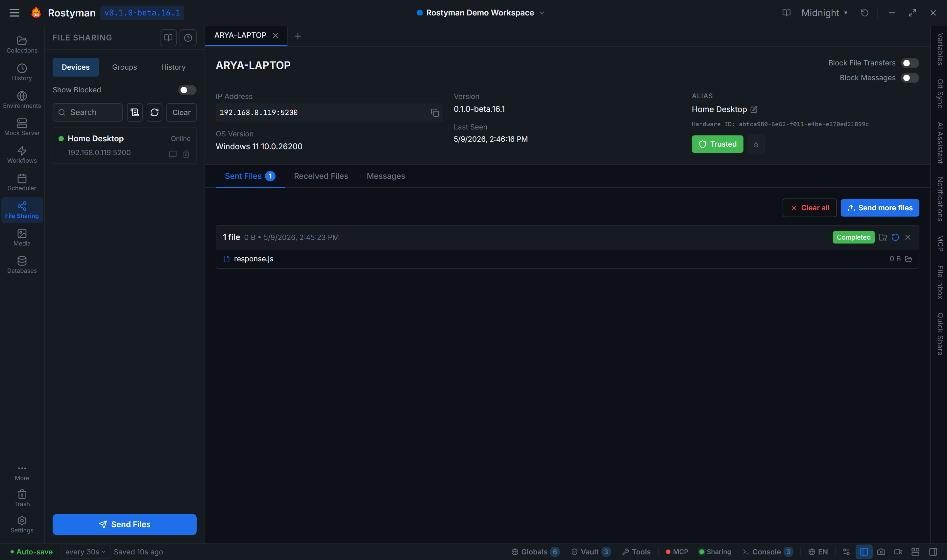The height and width of the screenshot is (560, 947).
Task: Open the docs book icon in title bar
Action: [x=786, y=13]
